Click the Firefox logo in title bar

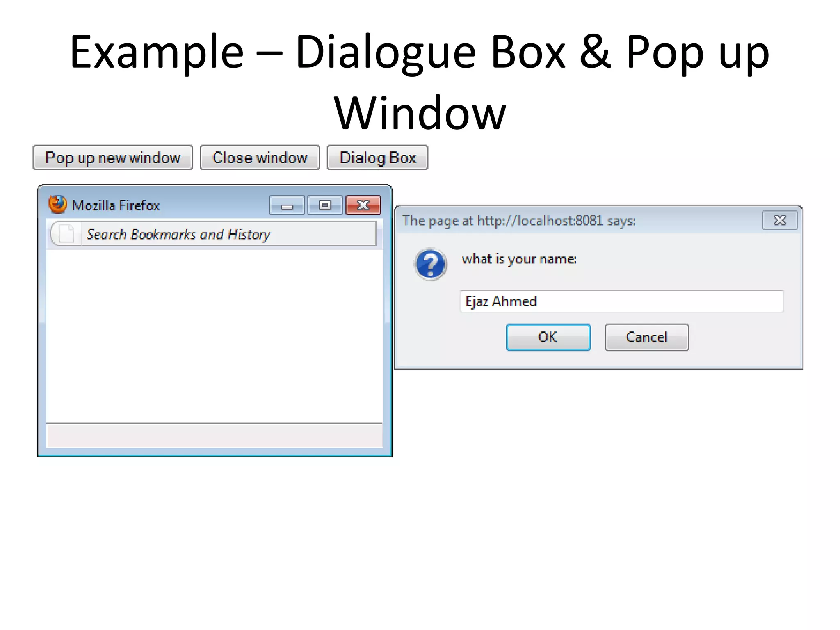pos(57,205)
